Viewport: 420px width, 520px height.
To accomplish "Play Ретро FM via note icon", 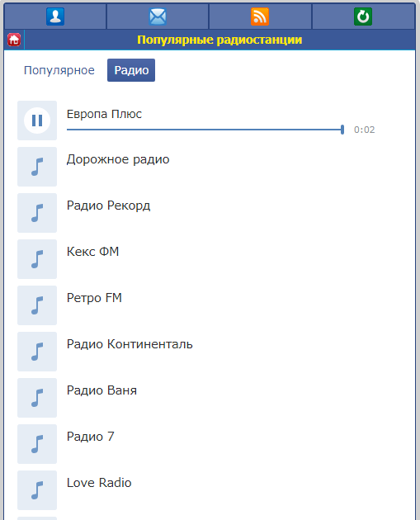I will coord(37,305).
